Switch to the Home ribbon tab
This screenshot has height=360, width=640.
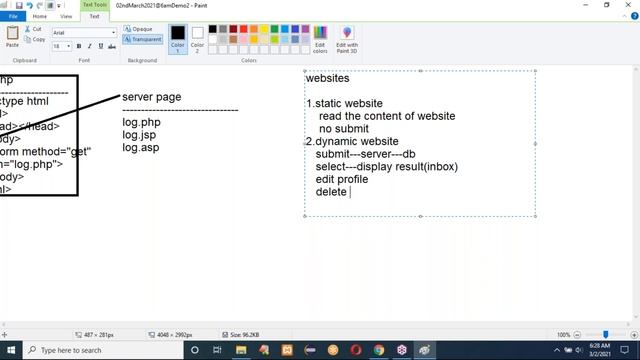point(40,16)
